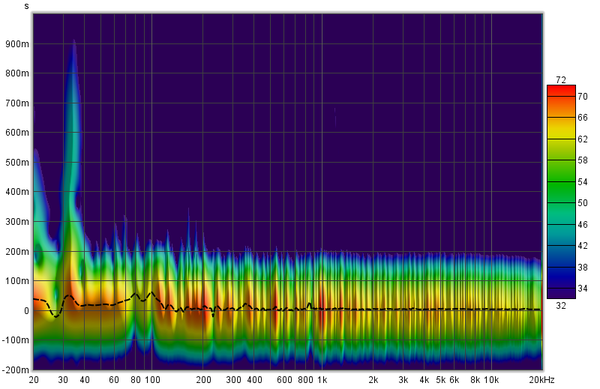Click the 800m time axis label

[x=17, y=73]
